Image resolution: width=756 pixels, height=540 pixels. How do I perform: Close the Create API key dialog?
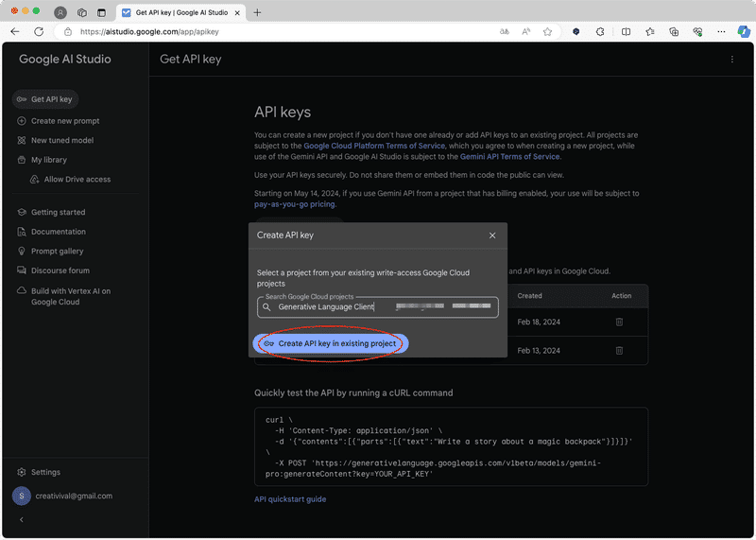pyautogui.click(x=492, y=235)
